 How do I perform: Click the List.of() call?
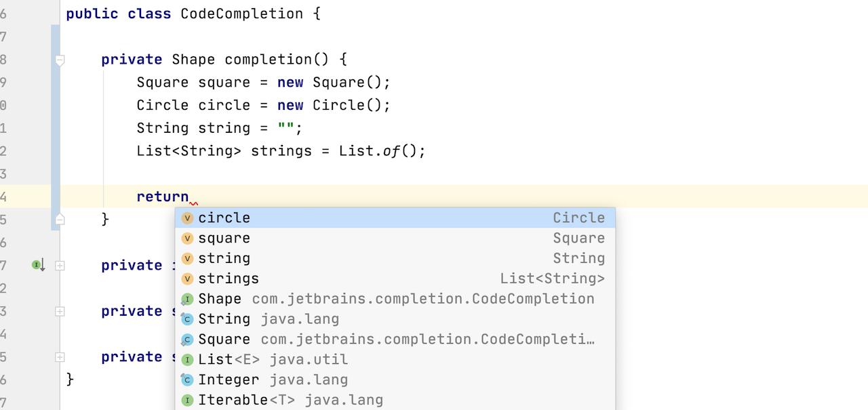coord(382,150)
